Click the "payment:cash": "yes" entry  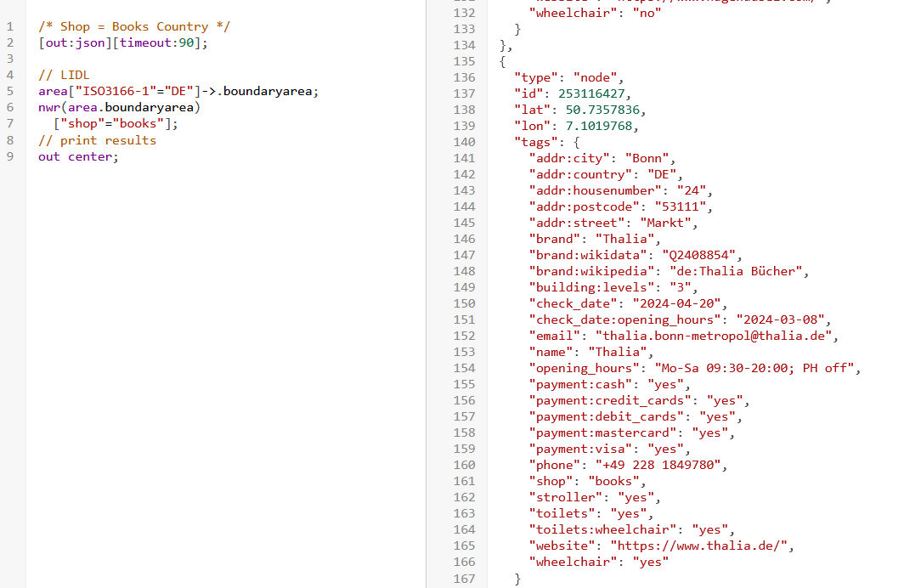610,384
